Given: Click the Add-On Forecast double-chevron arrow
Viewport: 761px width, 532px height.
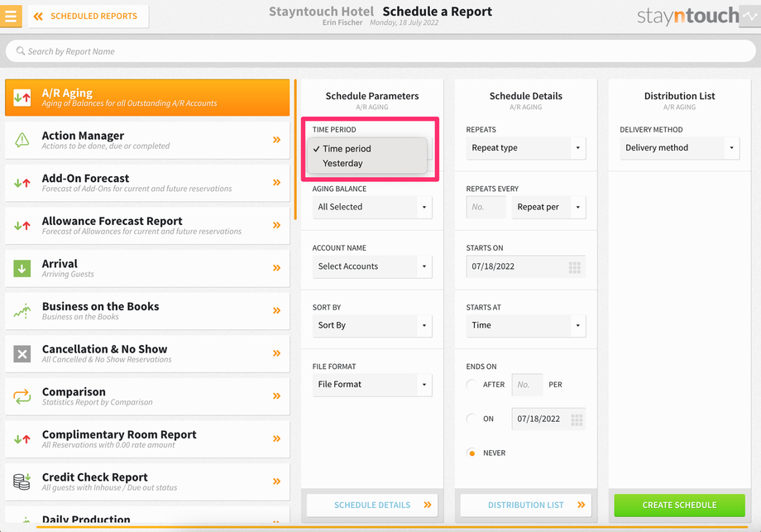Looking at the screenshot, I should [276, 183].
